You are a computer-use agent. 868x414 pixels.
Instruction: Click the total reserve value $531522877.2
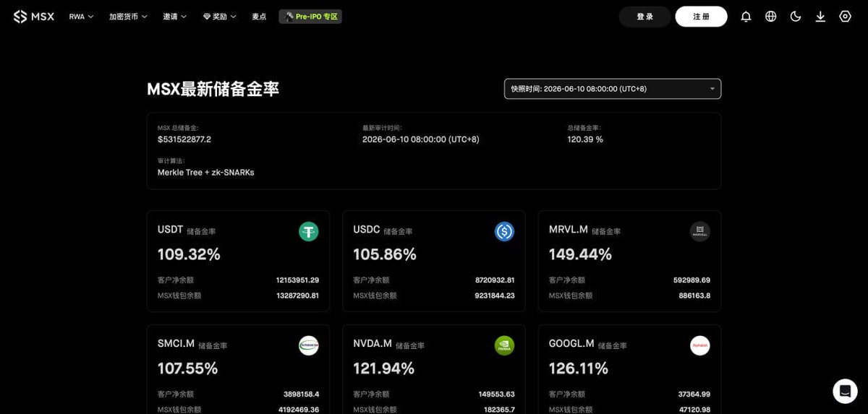pyautogui.click(x=184, y=139)
